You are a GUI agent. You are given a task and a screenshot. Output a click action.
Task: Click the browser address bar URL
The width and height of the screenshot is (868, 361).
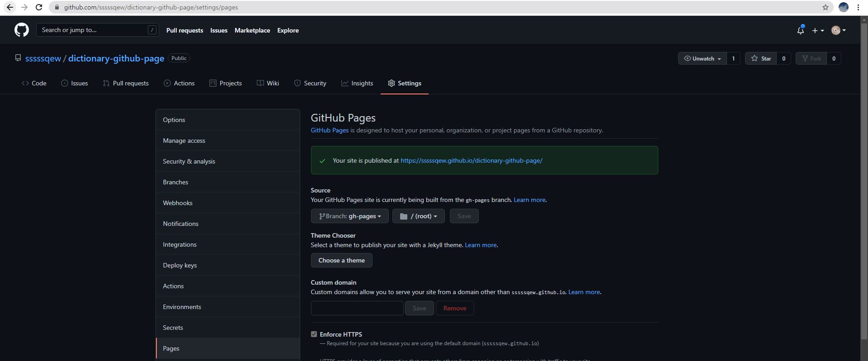[151, 7]
